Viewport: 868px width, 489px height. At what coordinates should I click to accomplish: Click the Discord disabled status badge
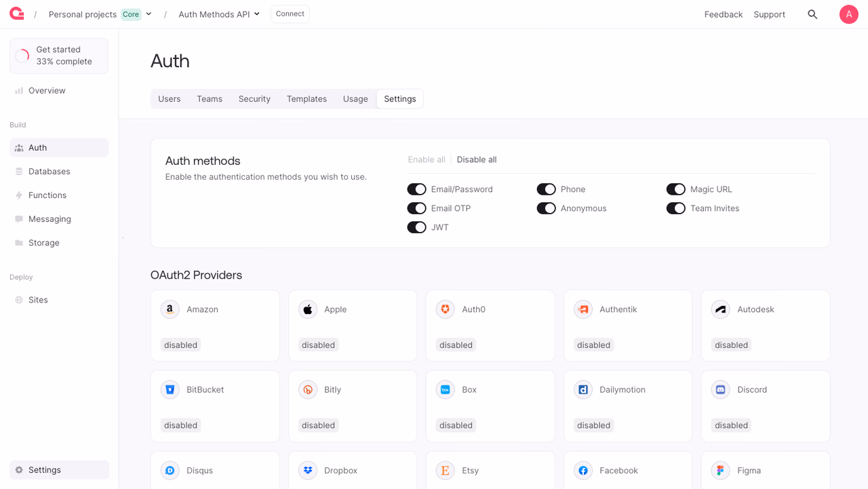click(732, 426)
